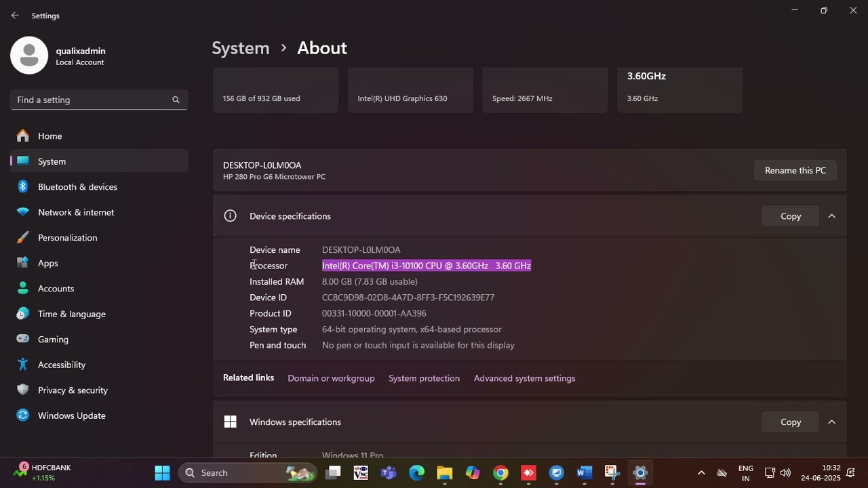The image size is (868, 488).
Task: Click the Intel UHD Graphics 630 card
Action: [x=410, y=90]
